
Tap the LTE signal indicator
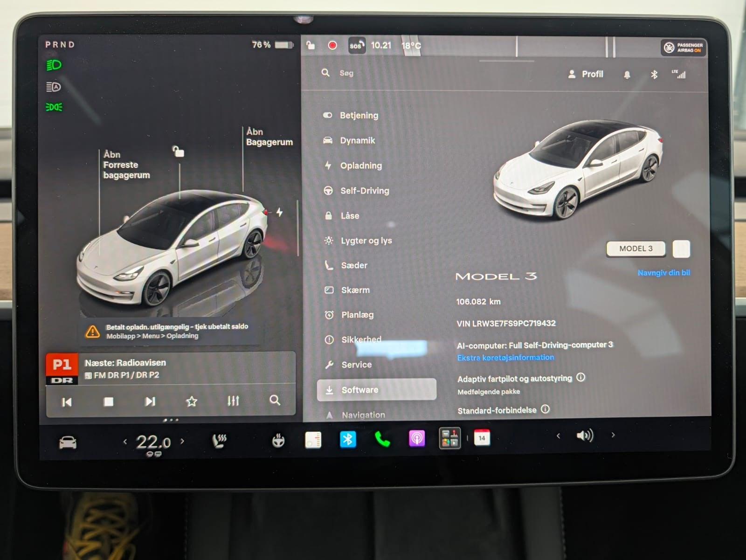(679, 74)
